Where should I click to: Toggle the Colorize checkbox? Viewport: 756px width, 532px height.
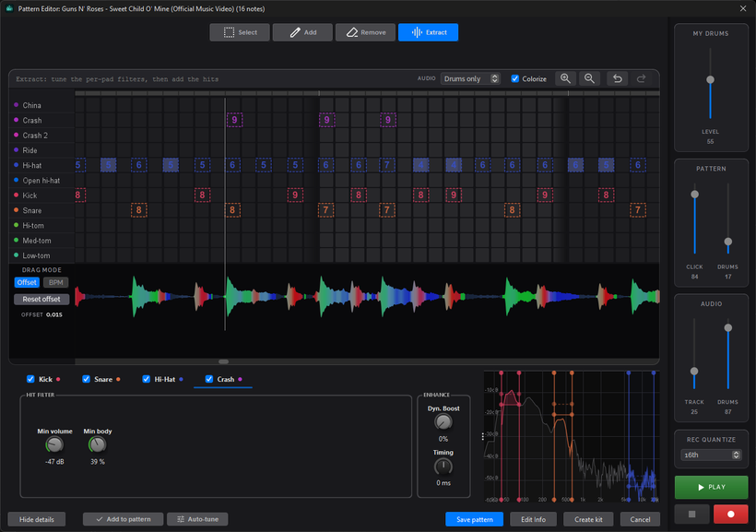click(x=515, y=78)
